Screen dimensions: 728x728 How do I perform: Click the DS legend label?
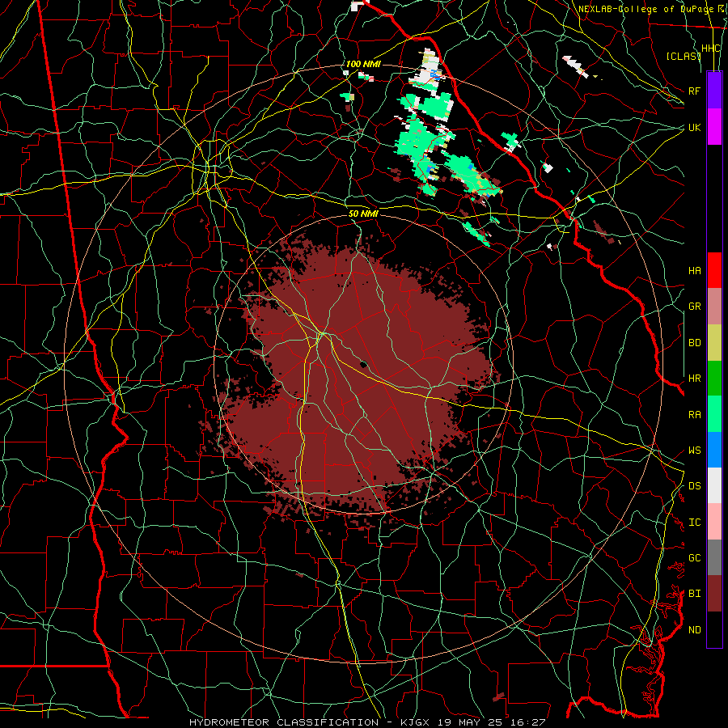(694, 486)
